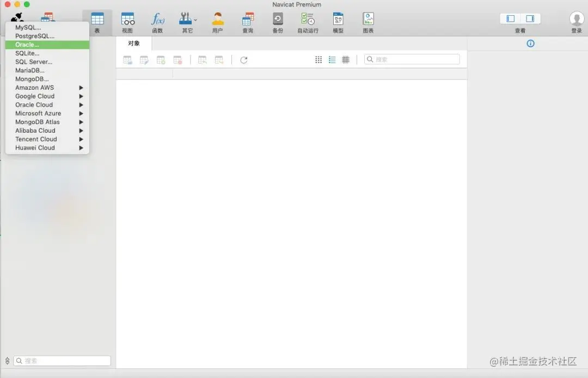
Task: Toggle the right information pane view button
Action: coord(530,18)
